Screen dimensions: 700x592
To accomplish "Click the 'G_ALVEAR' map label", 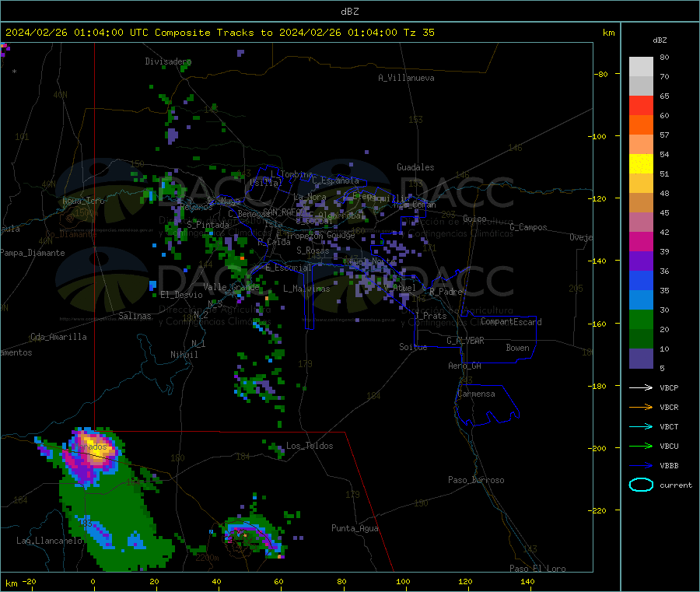I will click(465, 341).
